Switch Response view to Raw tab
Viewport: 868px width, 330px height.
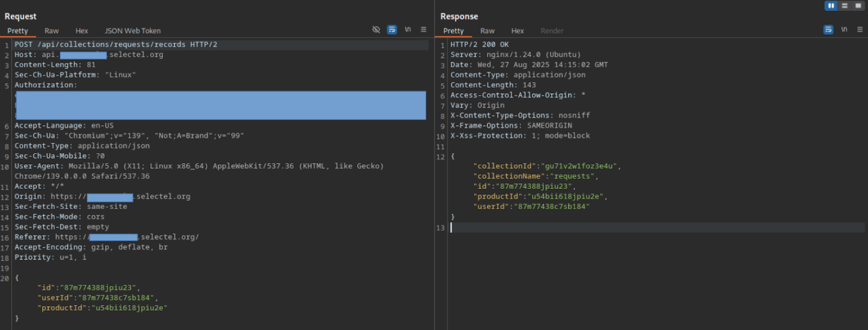click(487, 31)
